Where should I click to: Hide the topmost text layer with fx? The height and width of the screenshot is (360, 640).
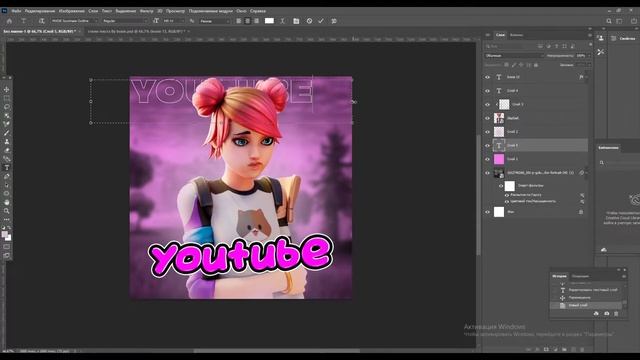[x=487, y=77]
